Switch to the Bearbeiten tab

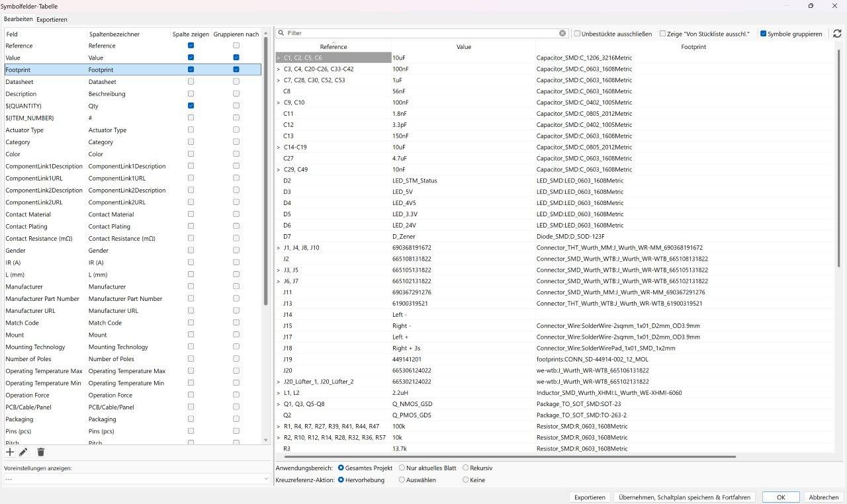[18, 19]
